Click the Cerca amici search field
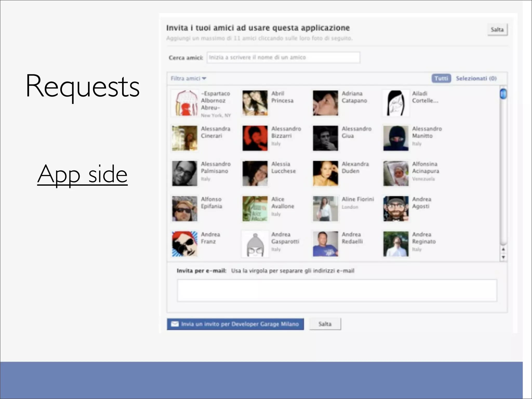 pyautogui.click(x=283, y=57)
